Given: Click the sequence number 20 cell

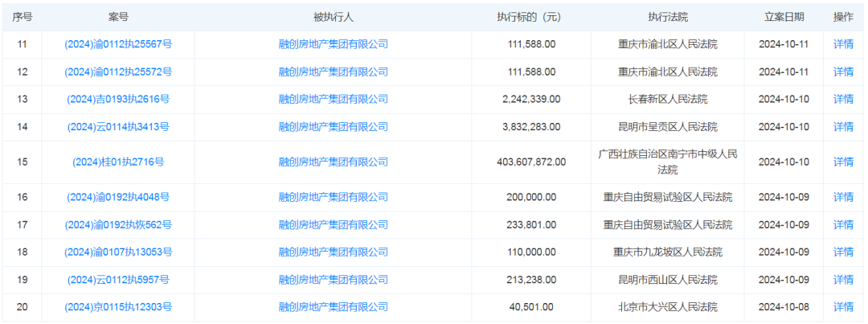Looking at the screenshot, I should coord(23,307).
